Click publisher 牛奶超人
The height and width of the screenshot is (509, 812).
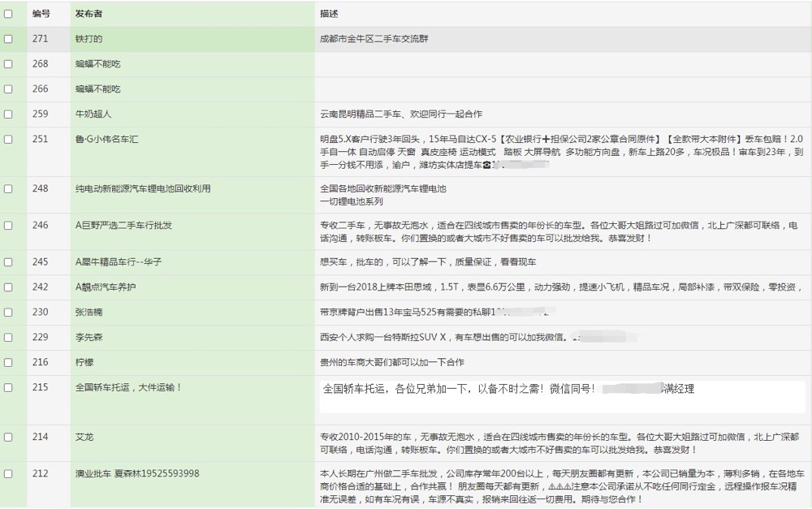pyautogui.click(x=93, y=114)
